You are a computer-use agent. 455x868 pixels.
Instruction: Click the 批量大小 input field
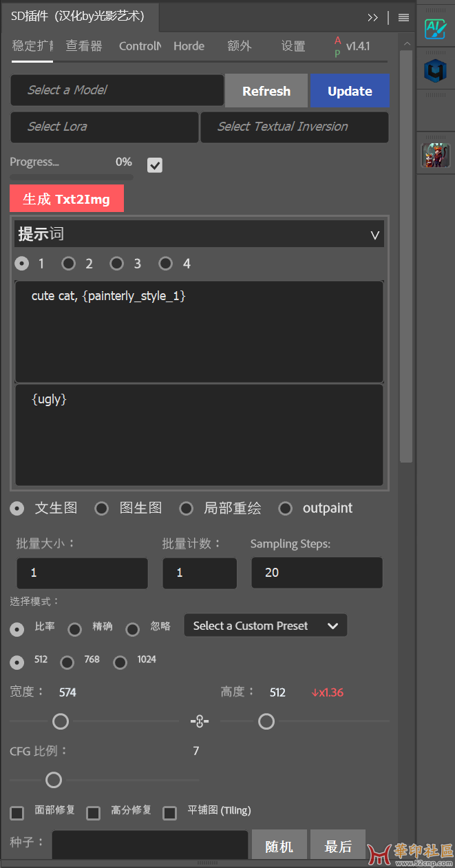[82, 573]
